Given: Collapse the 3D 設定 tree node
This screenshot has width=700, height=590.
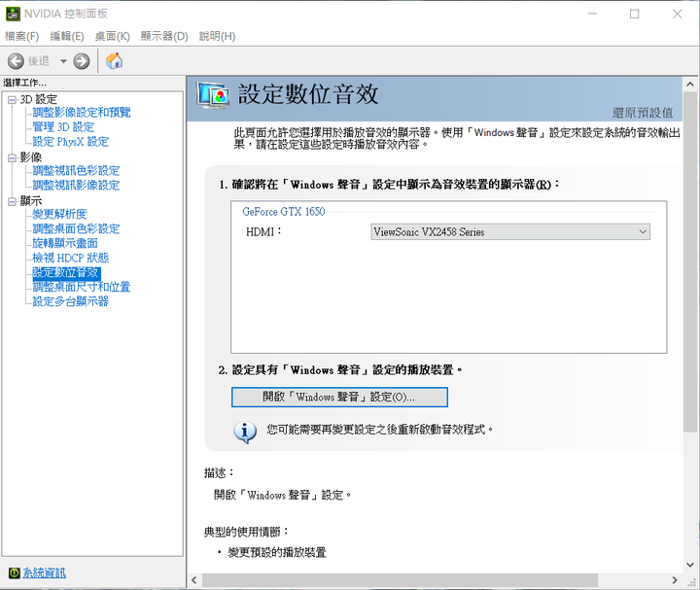Looking at the screenshot, I should pos(12,99).
